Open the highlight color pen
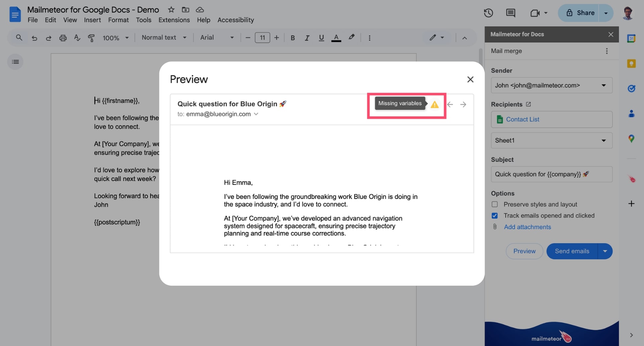 [351, 37]
